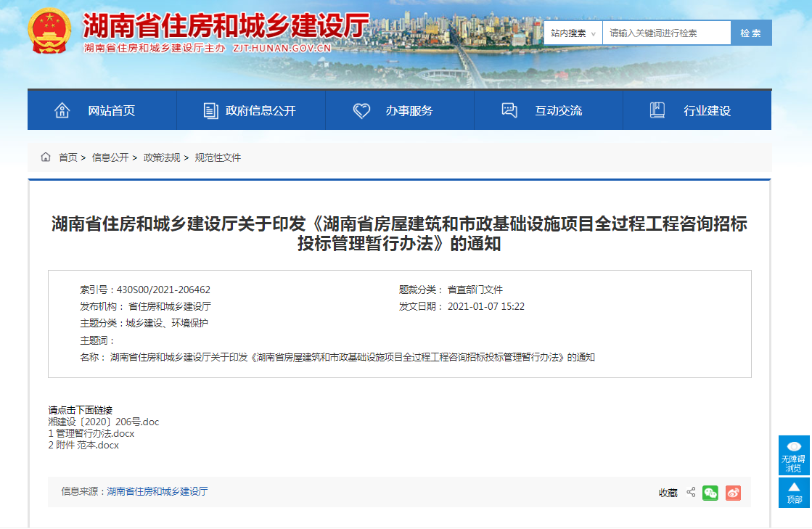The width and height of the screenshot is (812, 529).
Task: Download 湘建设〔2020〕206号.doc file
Action: [x=103, y=422]
